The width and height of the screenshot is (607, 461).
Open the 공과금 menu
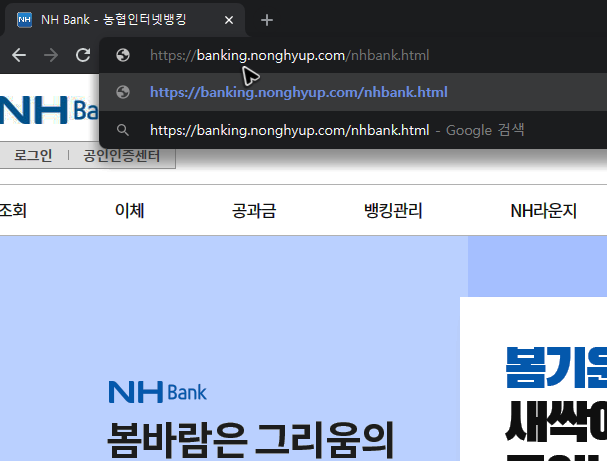[x=254, y=211]
